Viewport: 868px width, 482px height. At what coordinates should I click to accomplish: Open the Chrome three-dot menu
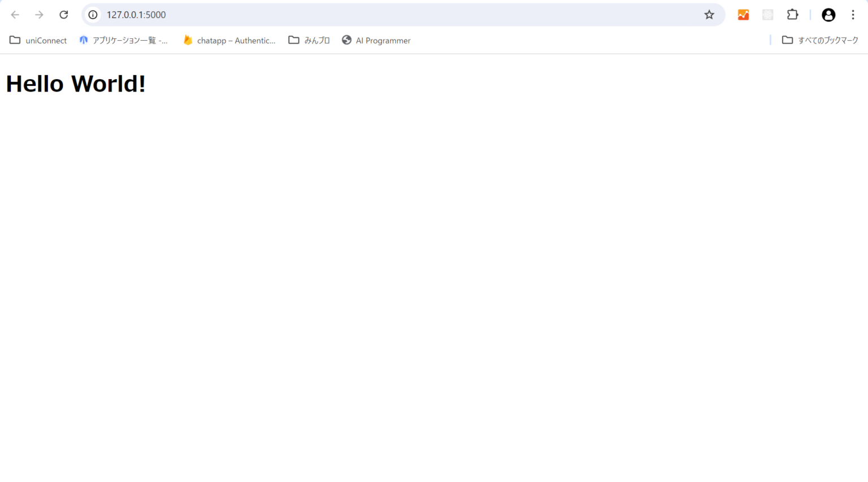[853, 15]
